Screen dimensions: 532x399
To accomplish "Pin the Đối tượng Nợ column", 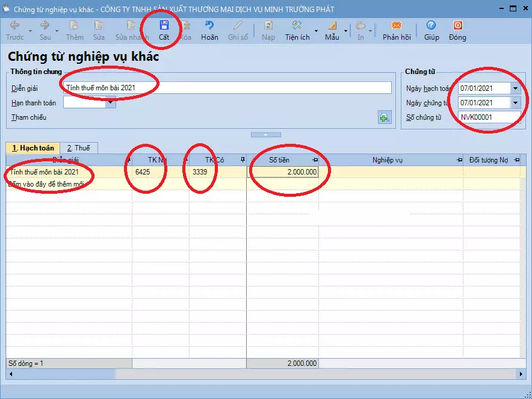I will pyautogui.click(x=517, y=160).
